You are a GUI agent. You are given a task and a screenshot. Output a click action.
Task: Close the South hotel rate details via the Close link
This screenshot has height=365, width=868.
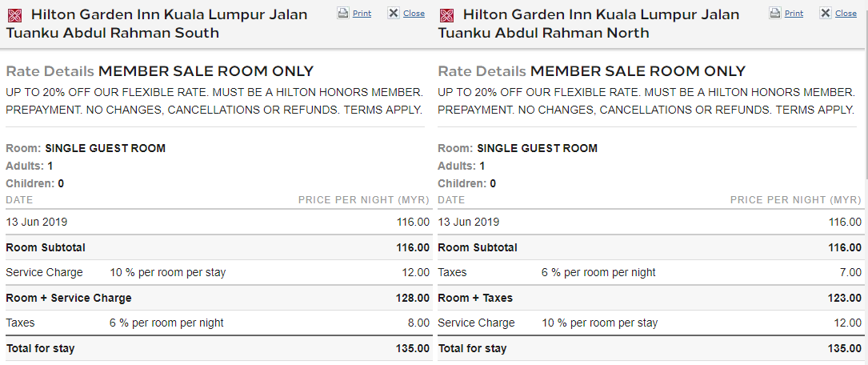414,14
